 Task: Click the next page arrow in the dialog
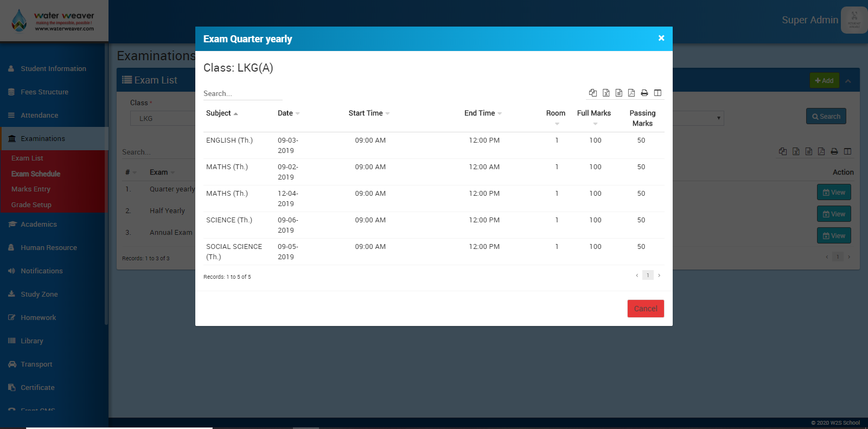point(659,276)
